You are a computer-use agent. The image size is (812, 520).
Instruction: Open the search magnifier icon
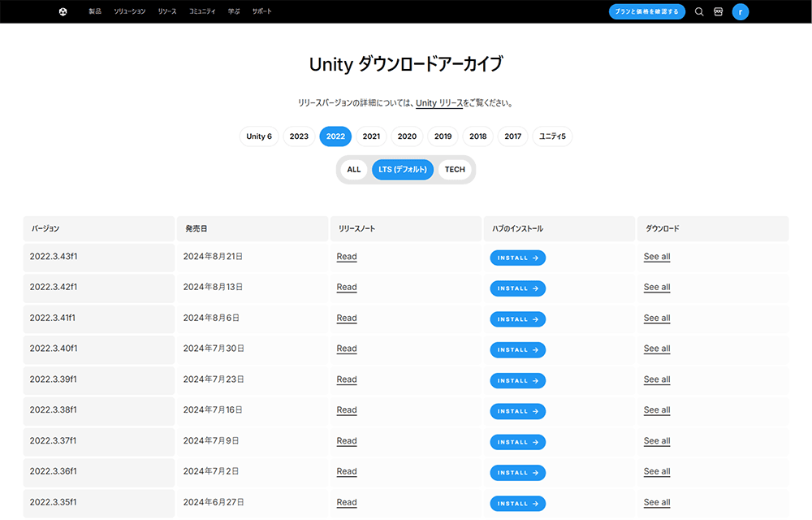(699, 11)
